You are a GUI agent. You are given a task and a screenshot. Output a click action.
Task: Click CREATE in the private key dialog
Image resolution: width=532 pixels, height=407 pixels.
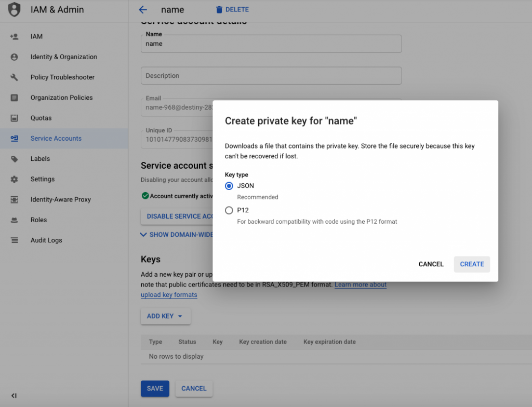pos(472,264)
